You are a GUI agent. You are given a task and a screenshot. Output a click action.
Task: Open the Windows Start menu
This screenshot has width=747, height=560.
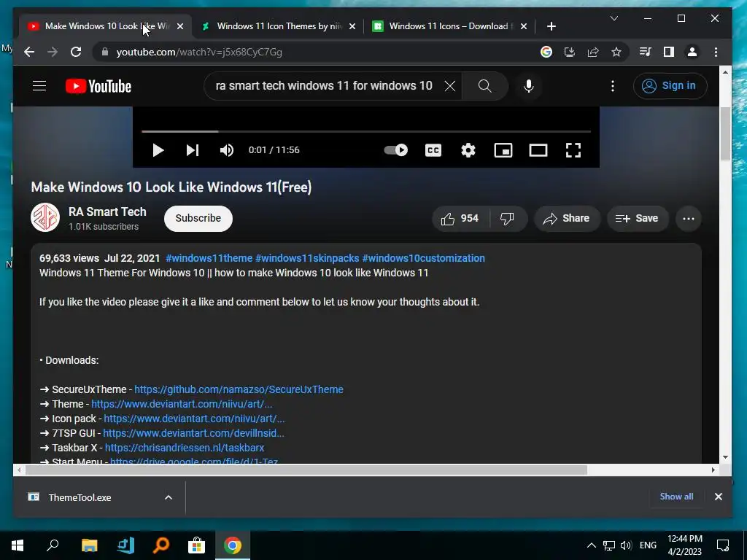[18, 545]
